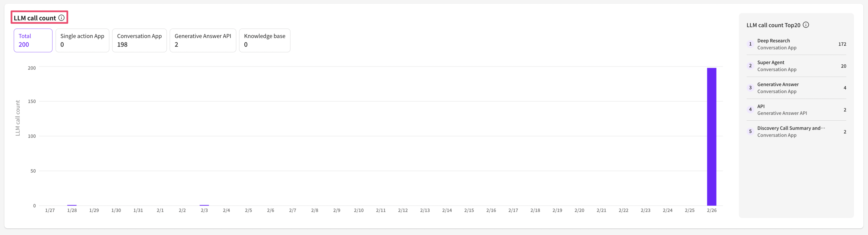This screenshot has width=868, height=235.
Task: Click the rank 2 badge in Top20
Action: click(x=750, y=66)
